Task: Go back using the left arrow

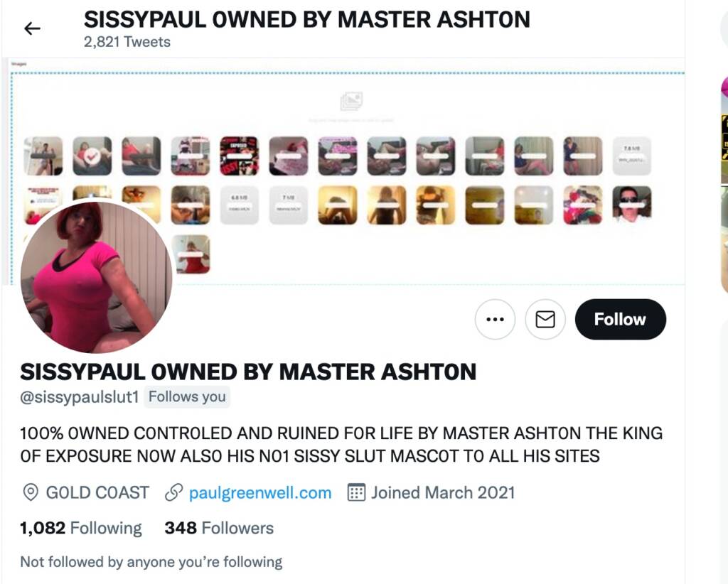Action: pyautogui.click(x=32, y=28)
